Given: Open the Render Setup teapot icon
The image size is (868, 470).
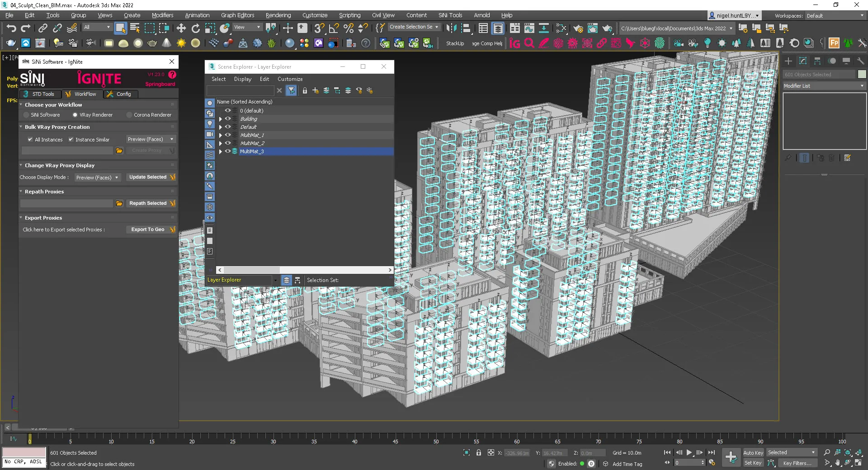Looking at the screenshot, I should tap(578, 28).
